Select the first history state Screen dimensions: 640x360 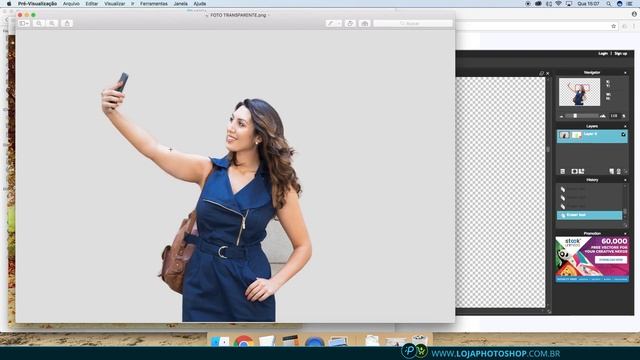coord(589,189)
